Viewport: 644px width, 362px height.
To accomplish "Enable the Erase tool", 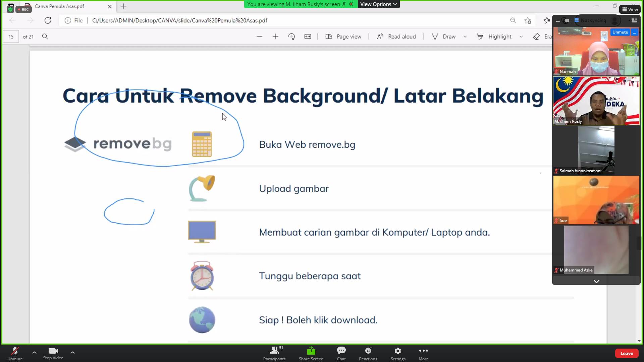I will [542, 37].
